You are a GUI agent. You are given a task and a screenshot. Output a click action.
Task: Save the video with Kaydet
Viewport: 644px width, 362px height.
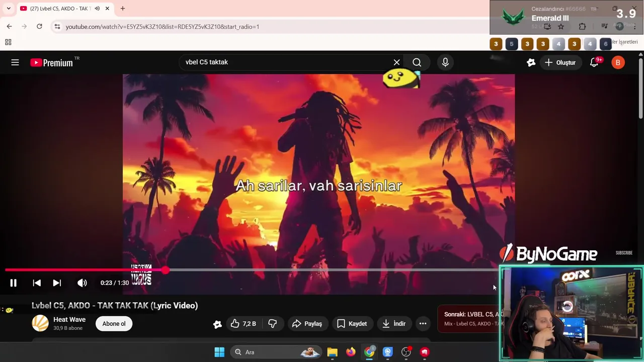point(352,324)
